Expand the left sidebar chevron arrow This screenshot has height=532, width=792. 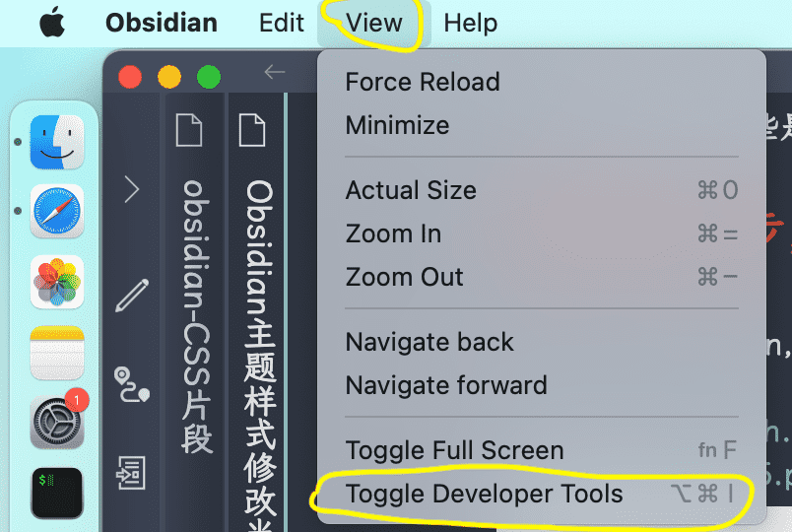click(x=132, y=190)
